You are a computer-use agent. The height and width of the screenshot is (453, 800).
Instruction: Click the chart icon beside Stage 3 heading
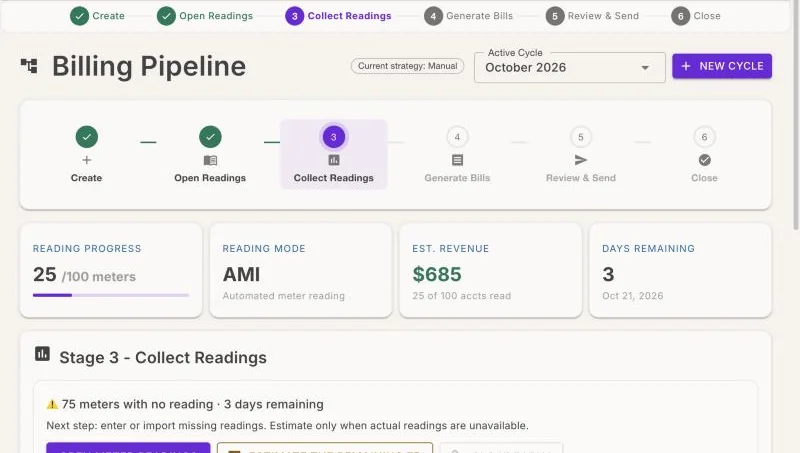[42, 354]
